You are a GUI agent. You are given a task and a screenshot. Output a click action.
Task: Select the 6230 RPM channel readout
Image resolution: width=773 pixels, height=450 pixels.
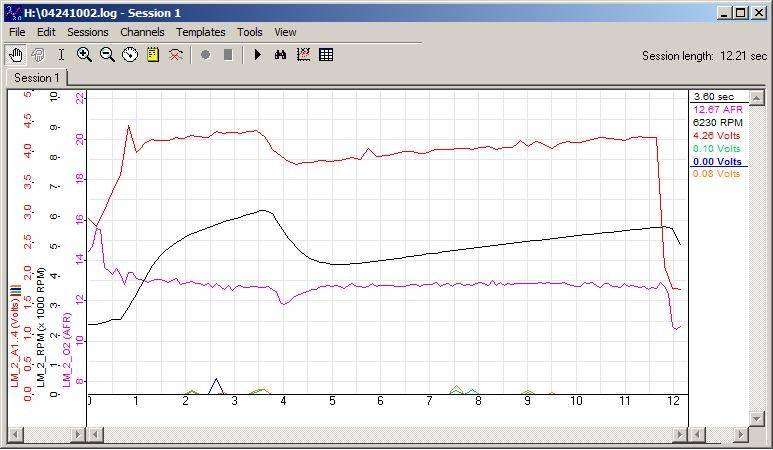pos(716,122)
